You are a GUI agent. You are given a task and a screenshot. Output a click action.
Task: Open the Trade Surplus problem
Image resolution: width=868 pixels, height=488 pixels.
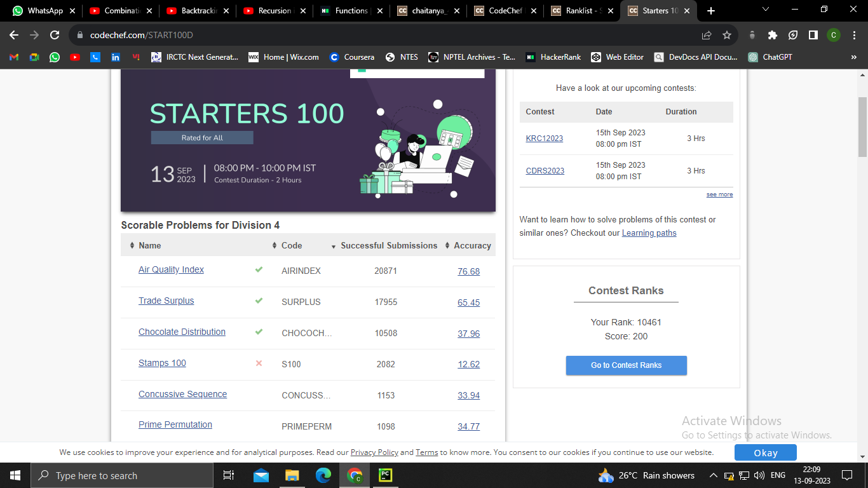point(166,301)
